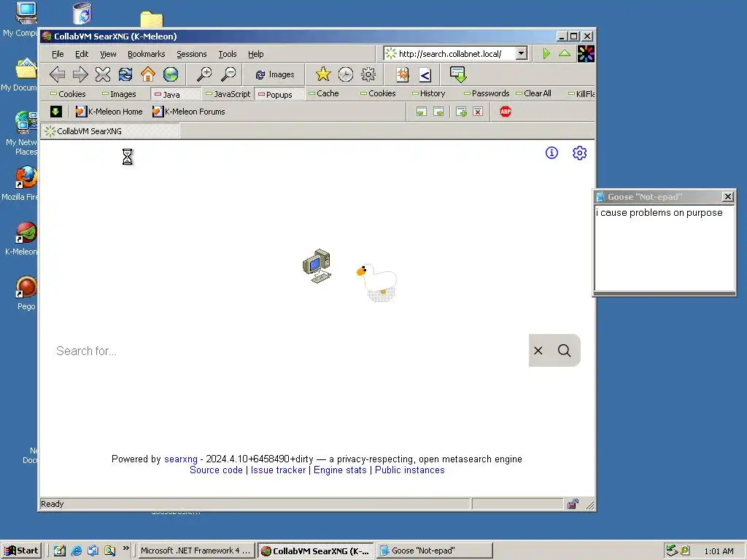
Task: Click the Images reload toolbar button
Action: [274, 75]
